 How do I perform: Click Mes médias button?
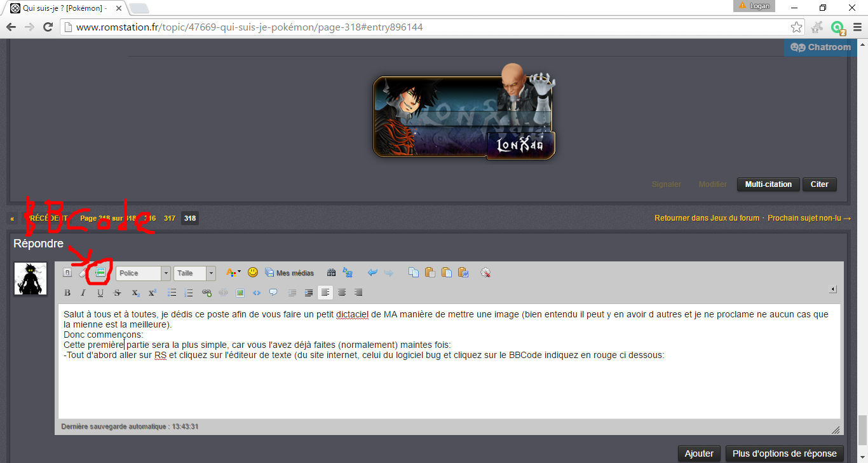290,273
